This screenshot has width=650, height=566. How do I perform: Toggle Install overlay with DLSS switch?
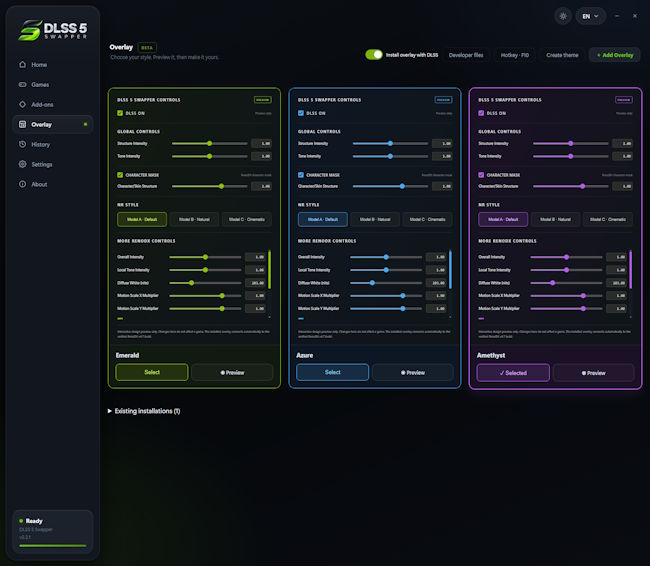point(374,55)
